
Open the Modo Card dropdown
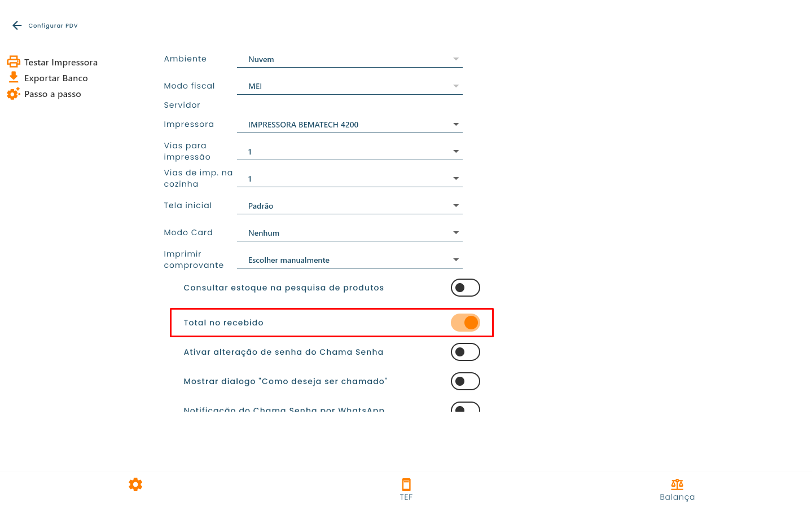[x=350, y=233]
